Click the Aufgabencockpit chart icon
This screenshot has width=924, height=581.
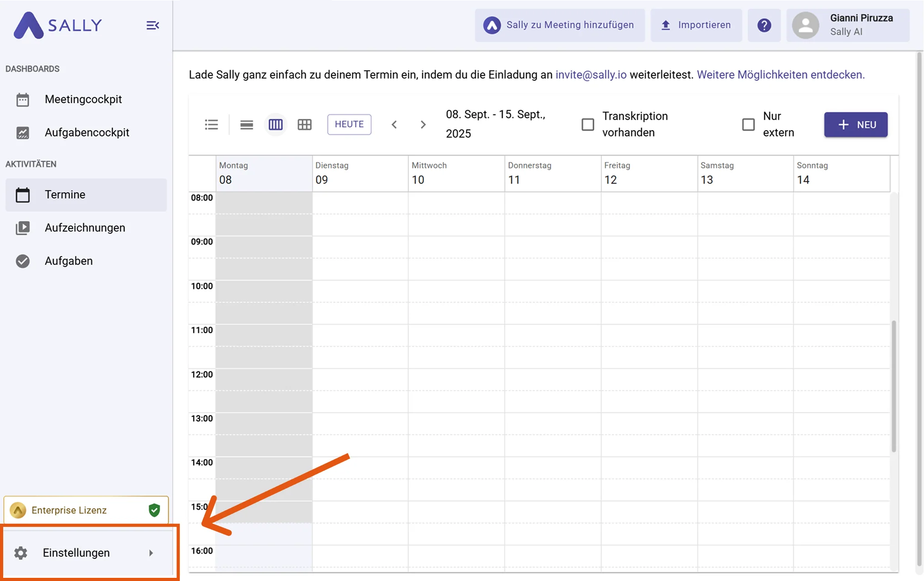coord(23,133)
